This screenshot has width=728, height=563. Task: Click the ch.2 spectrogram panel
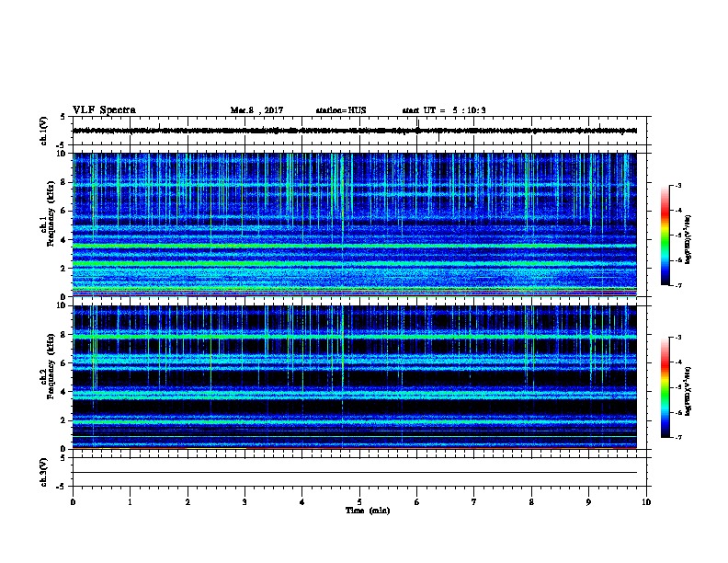click(355, 377)
